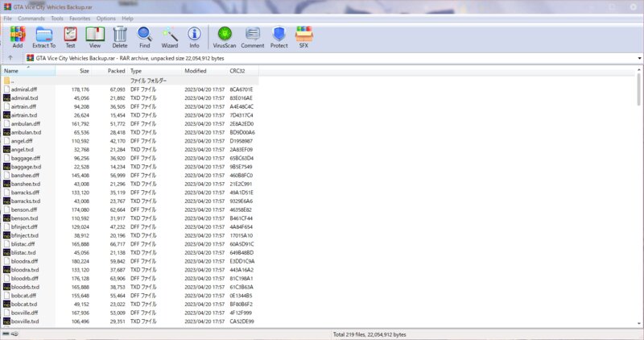Open the Extract To tool

[44, 37]
